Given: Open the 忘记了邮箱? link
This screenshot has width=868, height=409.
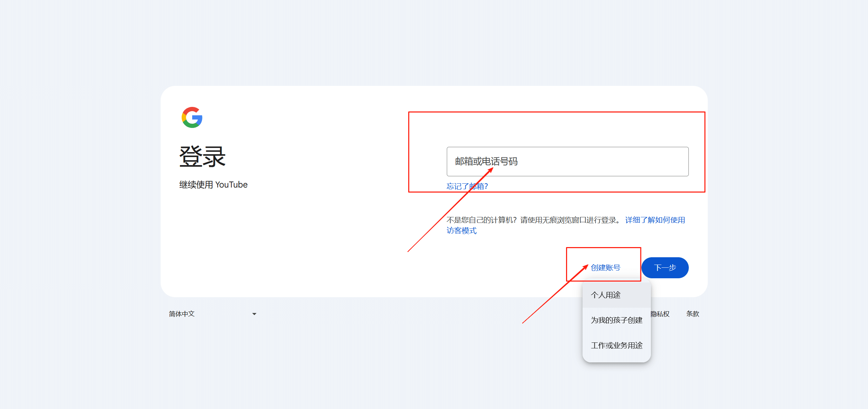Looking at the screenshot, I should (467, 186).
